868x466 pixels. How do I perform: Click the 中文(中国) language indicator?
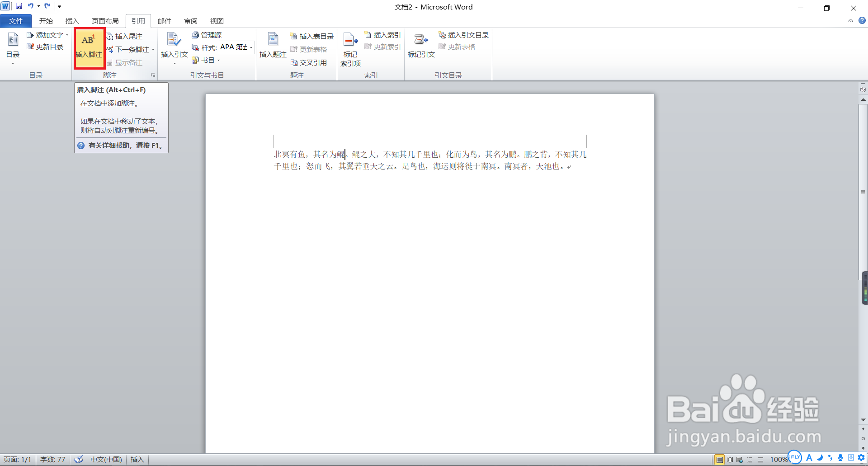(106, 460)
